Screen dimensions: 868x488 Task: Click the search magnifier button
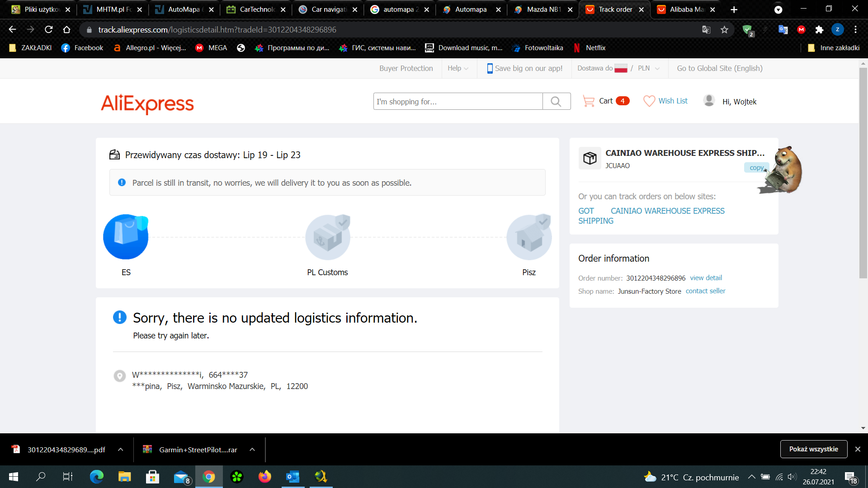[x=556, y=101]
